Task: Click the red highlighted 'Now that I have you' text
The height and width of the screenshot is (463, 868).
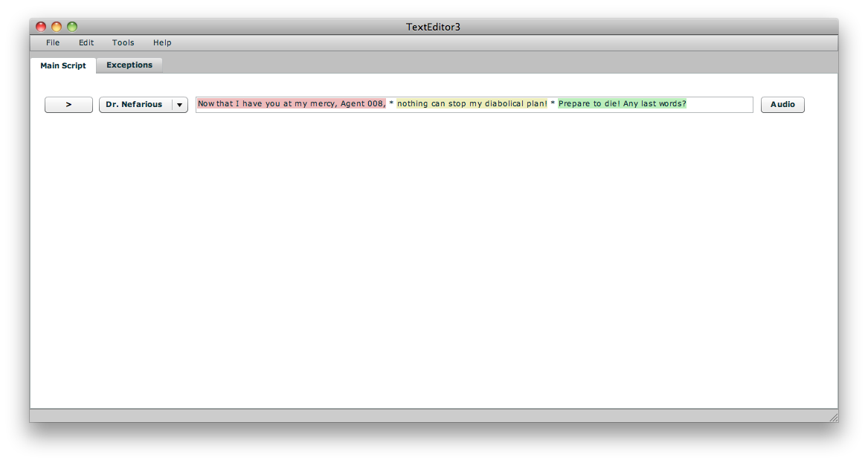Action: (x=292, y=103)
